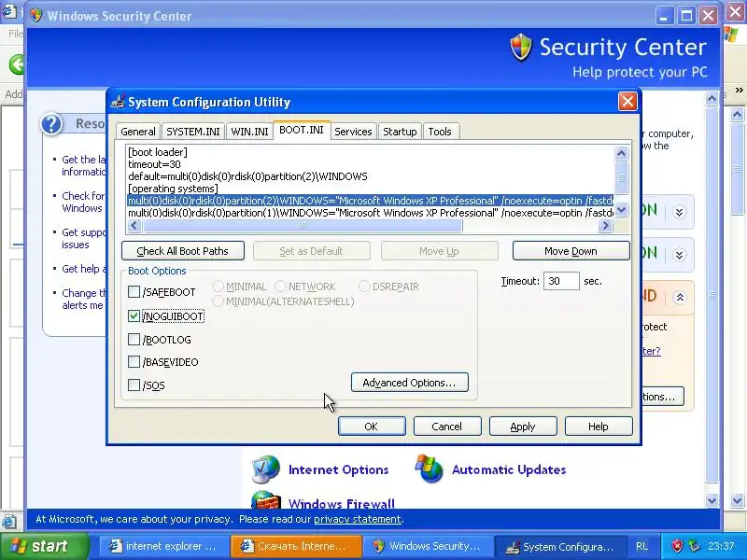This screenshot has width=747, height=560.
Task: Enable the /SOS boot option
Action: [x=134, y=385]
